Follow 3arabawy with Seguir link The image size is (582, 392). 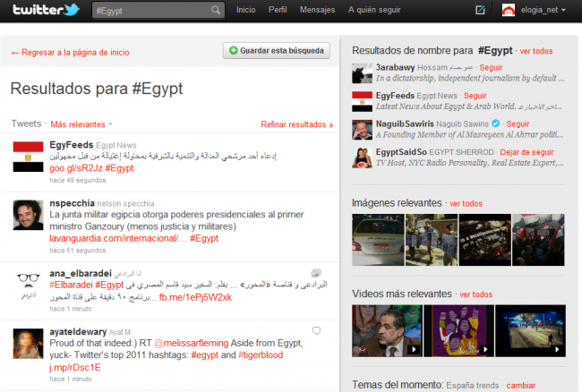491,67
